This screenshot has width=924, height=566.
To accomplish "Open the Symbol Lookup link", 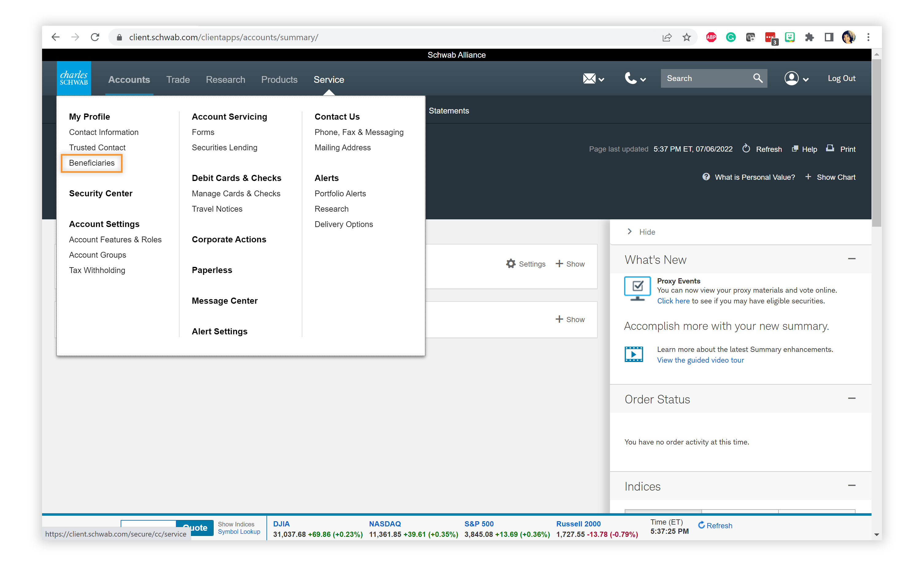I will pos(239,532).
